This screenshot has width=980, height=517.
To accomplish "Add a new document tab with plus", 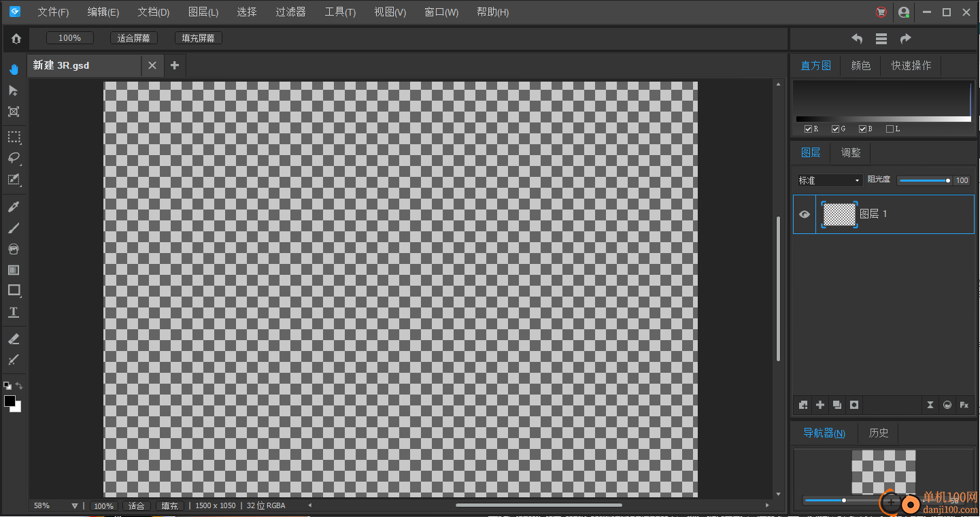I will [174, 65].
